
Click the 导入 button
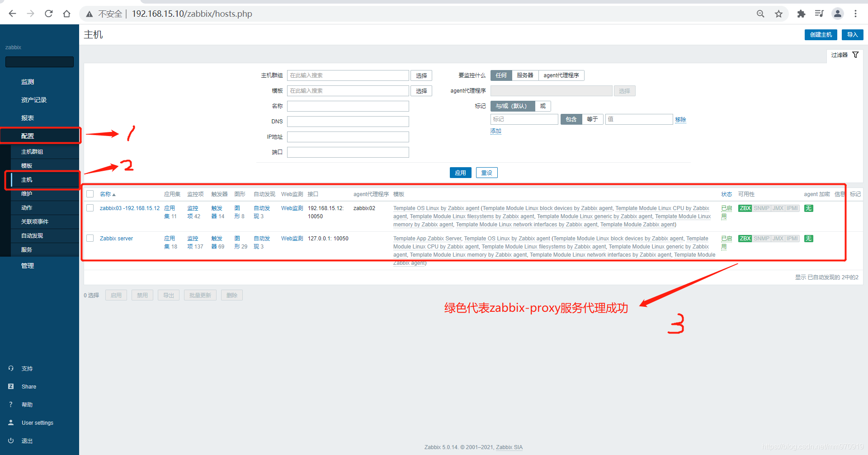click(852, 35)
